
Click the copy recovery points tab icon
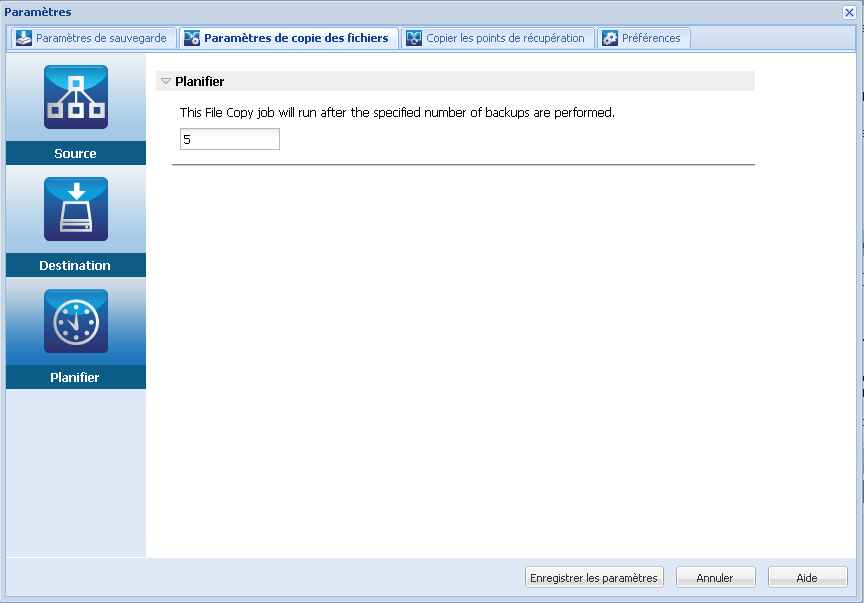[414, 38]
